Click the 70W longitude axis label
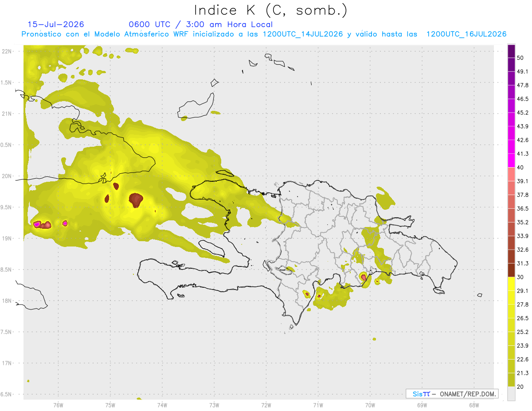Screen dimensions: 532x411 point(370,405)
